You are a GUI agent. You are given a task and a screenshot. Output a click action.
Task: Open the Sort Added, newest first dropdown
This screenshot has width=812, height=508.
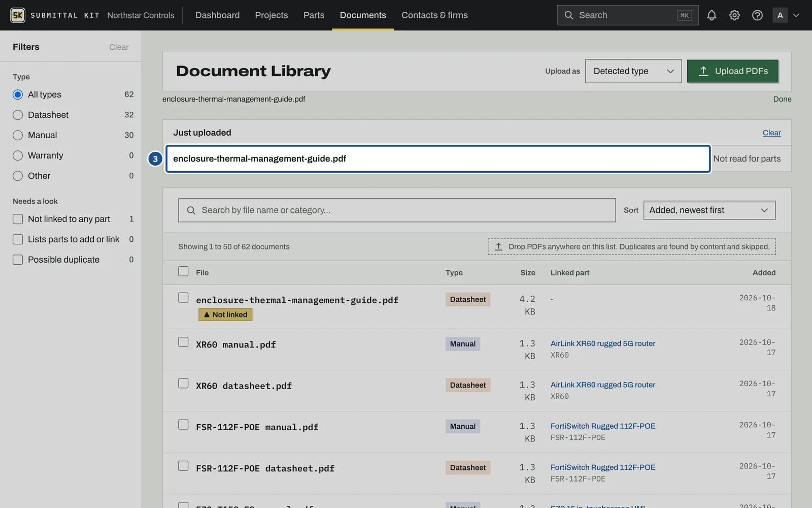709,210
